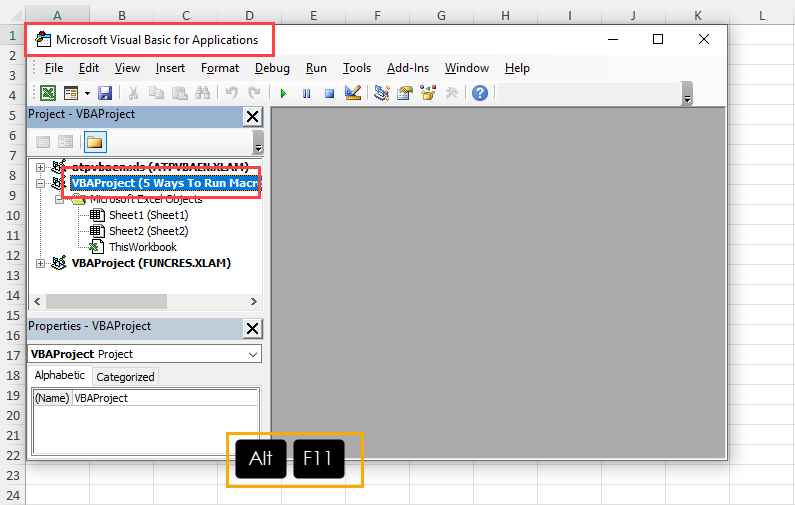Open Object Browser toolbar icon
The image size is (795, 505).
coord(428,93)
